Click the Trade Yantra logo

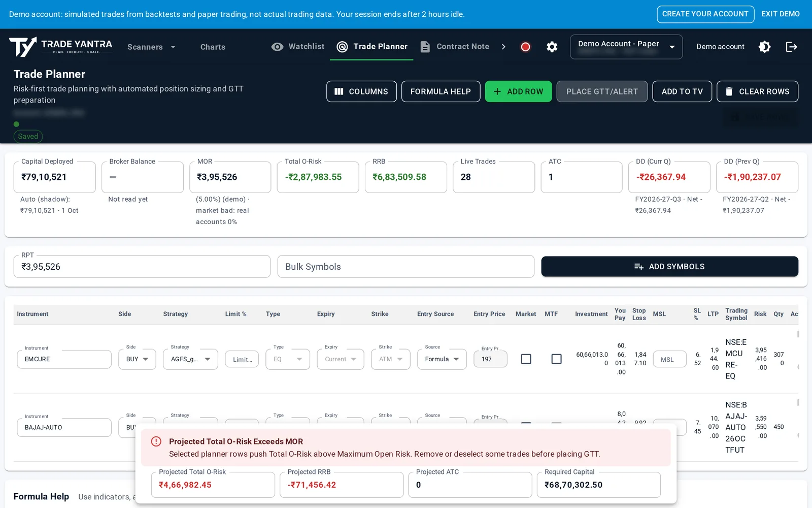(60, 47)
